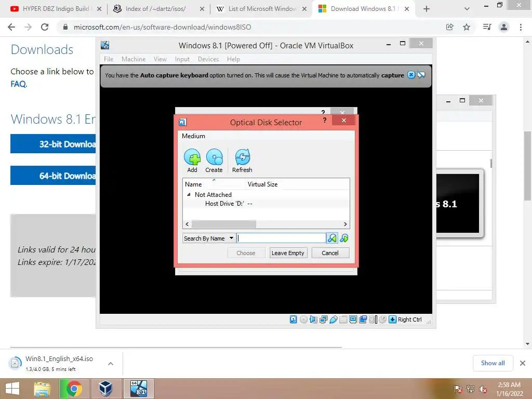The width and height of the screenshot is (532, 399).
Task: Open VirtualBox Manager from the taskbar
Action: [x=105, y=389]
